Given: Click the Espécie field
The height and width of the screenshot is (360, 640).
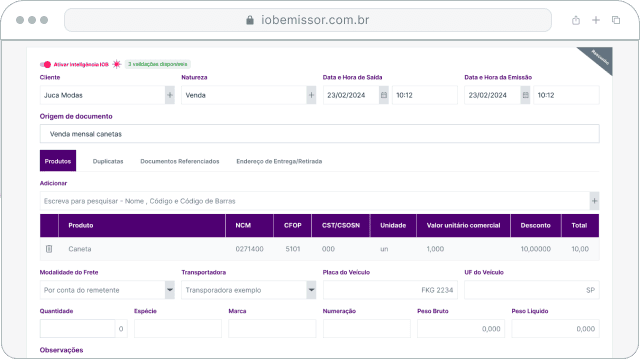Looking at the screenshot, I should coord(178,329).
